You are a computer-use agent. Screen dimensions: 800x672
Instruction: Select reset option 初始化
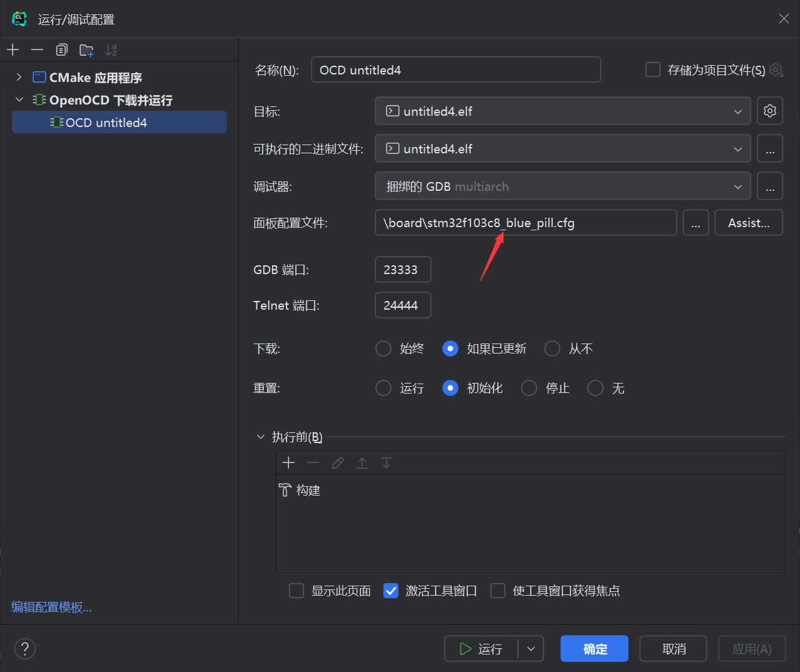pos(450,388)
